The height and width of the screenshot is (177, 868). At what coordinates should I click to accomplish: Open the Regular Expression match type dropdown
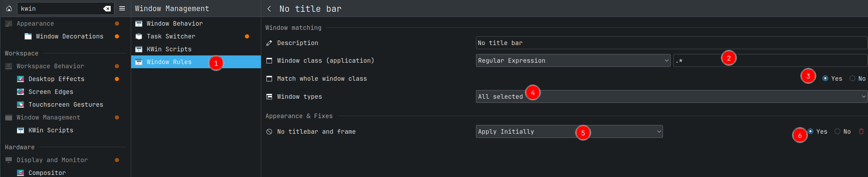(x=573, y=61)
